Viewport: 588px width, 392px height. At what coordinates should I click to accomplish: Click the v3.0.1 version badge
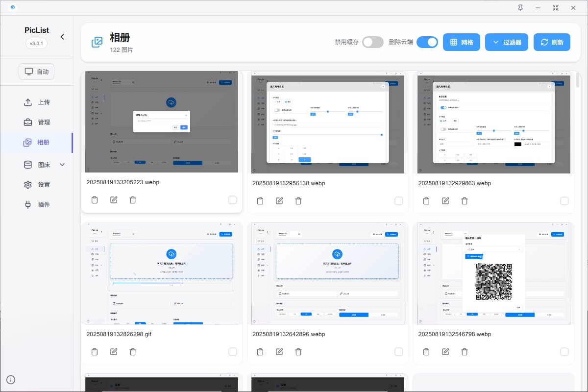coord(37,43)
